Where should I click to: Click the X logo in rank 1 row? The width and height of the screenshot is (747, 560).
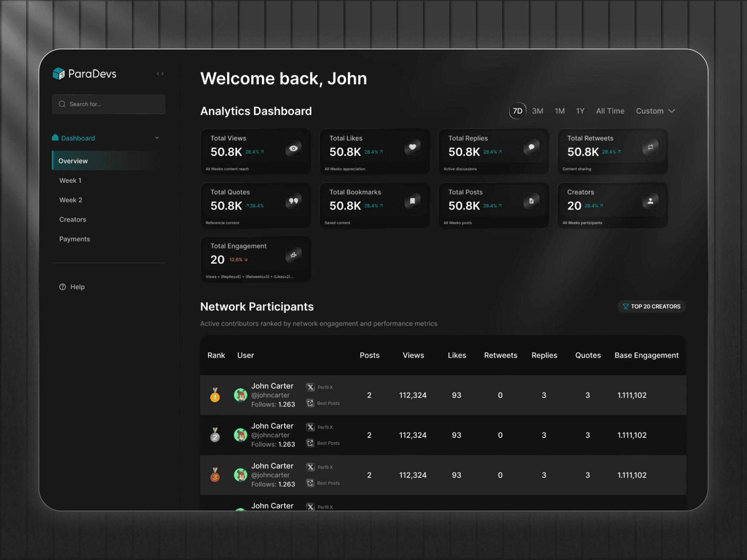pyautogui.click(x=310, y=387)
